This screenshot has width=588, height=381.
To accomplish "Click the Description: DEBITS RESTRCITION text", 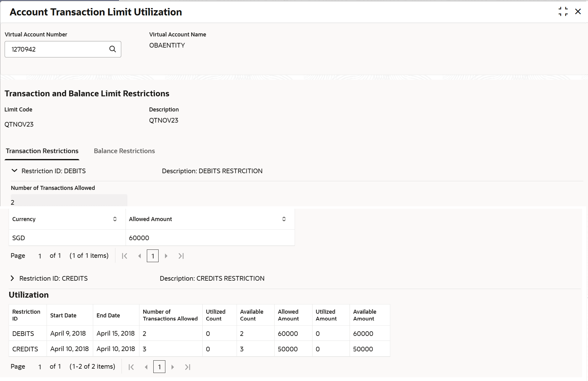I will pos(212,171).
